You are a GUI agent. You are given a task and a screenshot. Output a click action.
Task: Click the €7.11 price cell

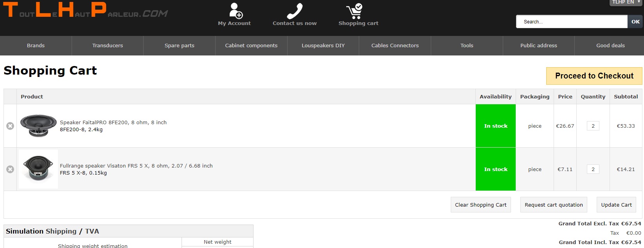[565, 169]
